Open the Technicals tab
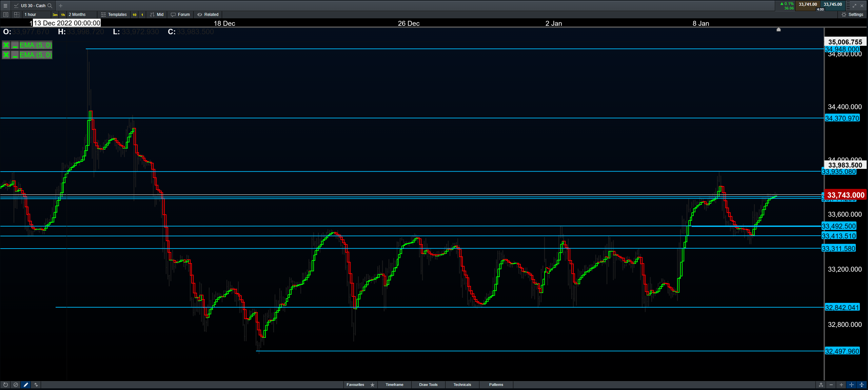Screen dimensions: 868x390 pyautogui.click(x=462, y=385)
